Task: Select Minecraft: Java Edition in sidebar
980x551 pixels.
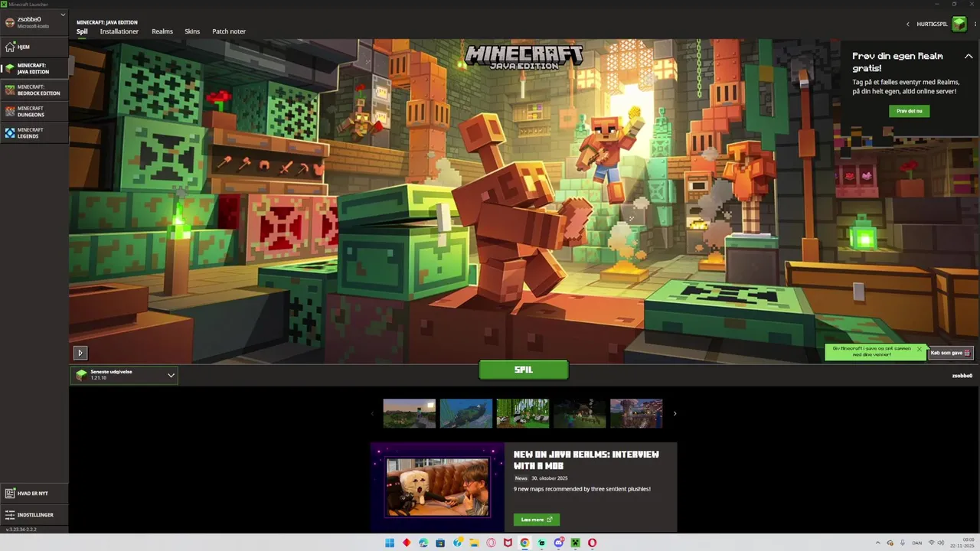Action: click(x=34, y=69)
